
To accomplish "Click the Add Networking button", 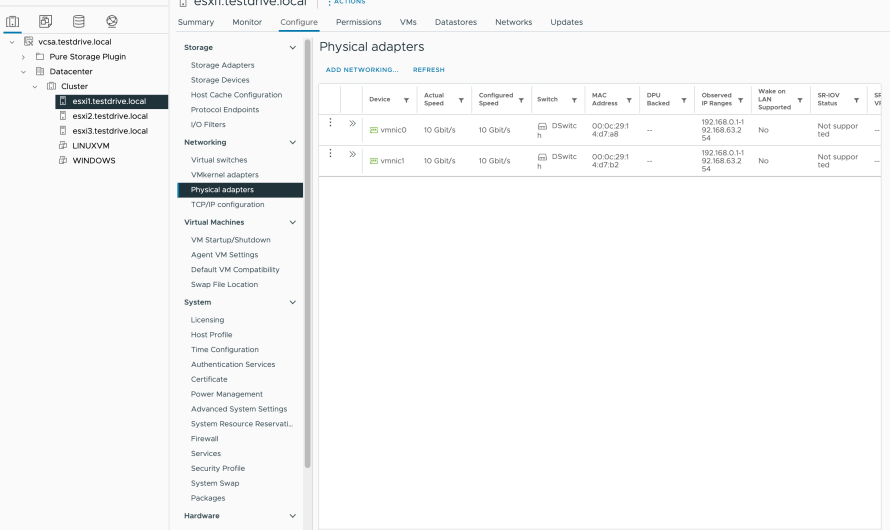I will (362, 70).
